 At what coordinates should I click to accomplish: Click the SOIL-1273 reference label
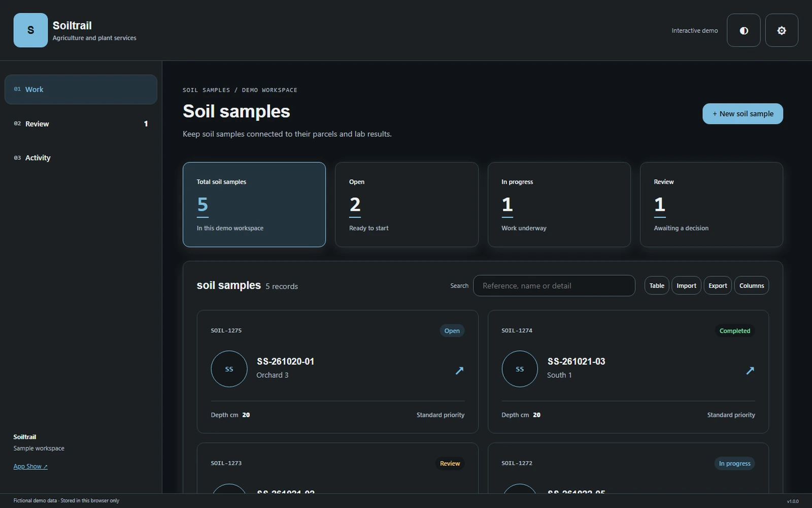(x=226, y=463)
